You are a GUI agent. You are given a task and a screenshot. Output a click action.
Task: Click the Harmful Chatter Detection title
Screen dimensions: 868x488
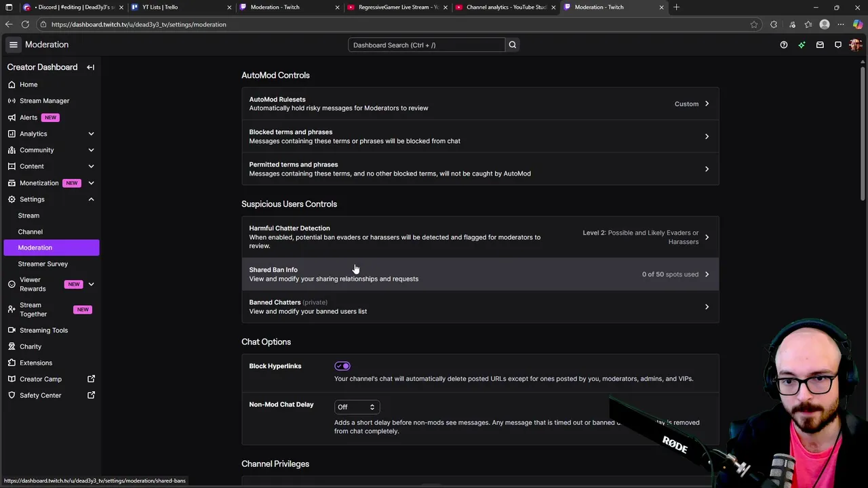coord(290,228)
